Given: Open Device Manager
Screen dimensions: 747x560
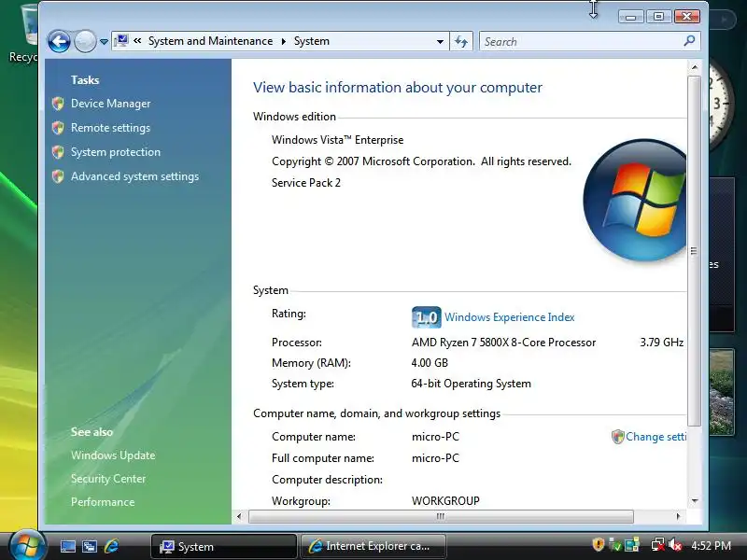Looking at the screenshot, I should (x=110, y=104).
